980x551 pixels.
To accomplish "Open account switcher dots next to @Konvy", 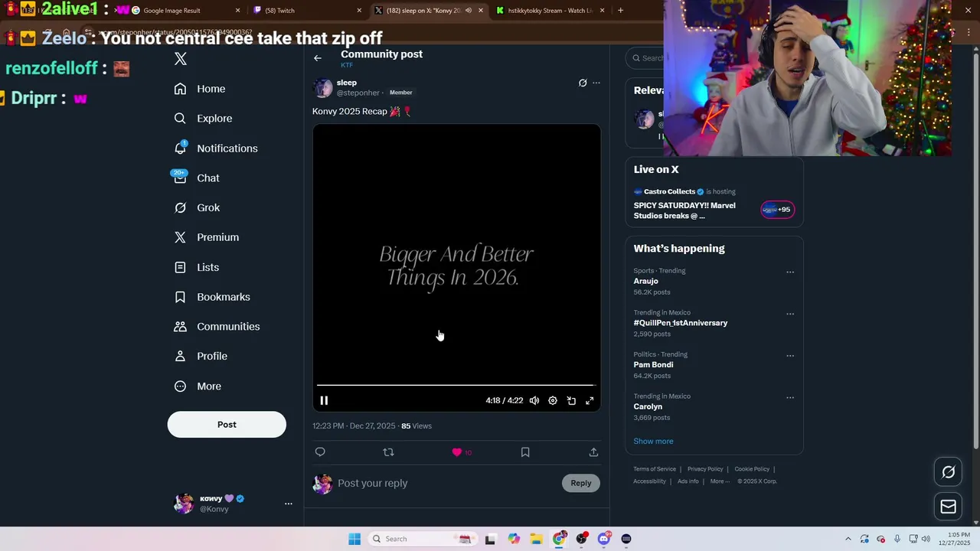I will 289,504.
